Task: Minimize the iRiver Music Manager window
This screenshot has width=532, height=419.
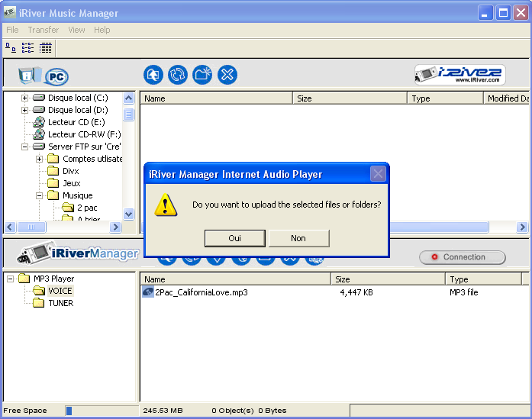Action: (485, 13)
